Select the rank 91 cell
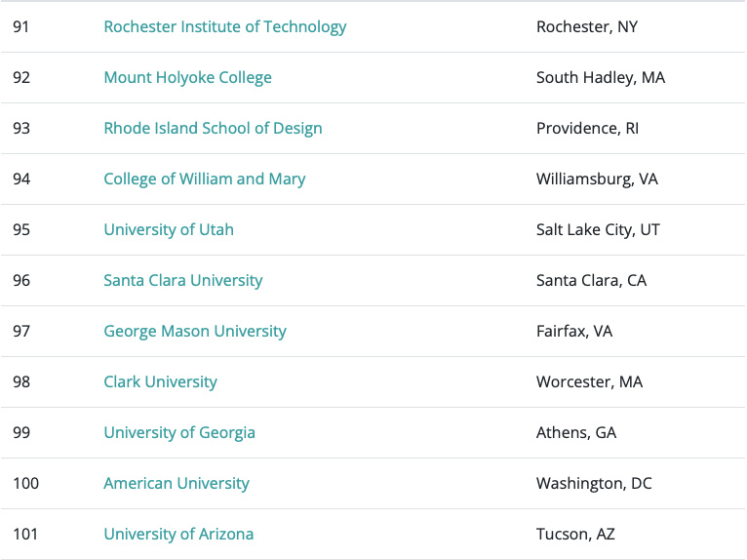This screenshot has height=560, width=747. [21, 27]
